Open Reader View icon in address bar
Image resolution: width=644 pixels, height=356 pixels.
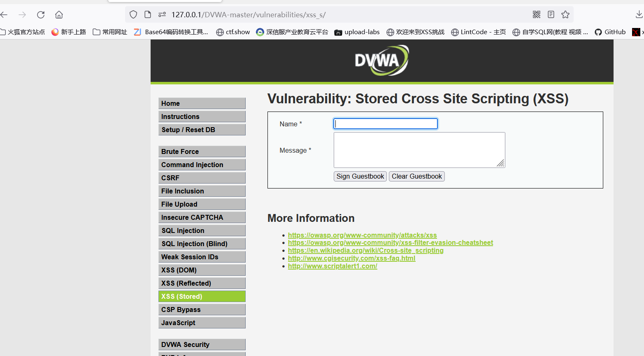(x=551, y=14)
